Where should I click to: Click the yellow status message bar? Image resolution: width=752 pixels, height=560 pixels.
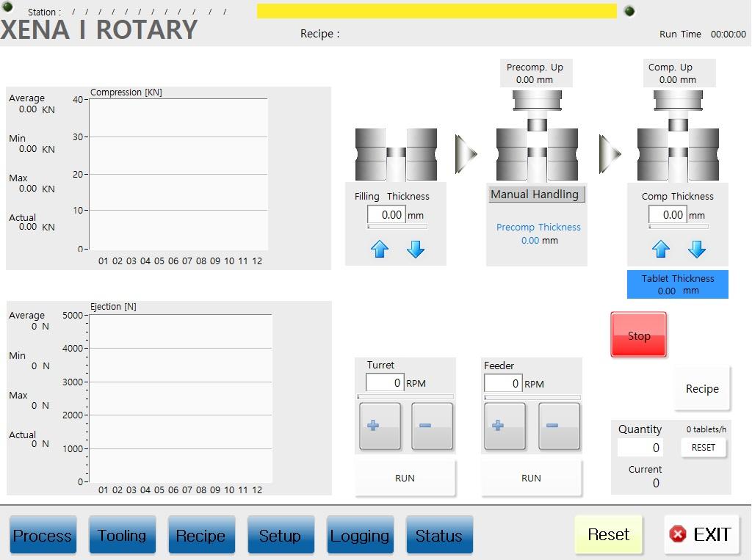tap(436, 11)
